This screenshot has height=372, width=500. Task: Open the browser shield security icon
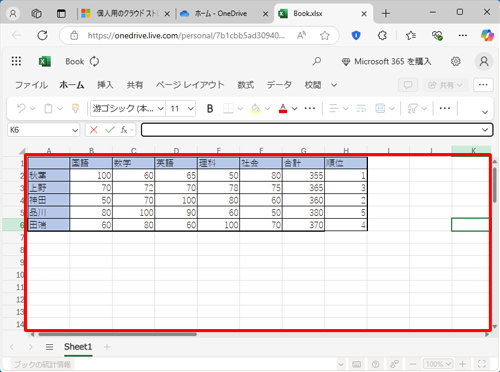tap(356, 35)
